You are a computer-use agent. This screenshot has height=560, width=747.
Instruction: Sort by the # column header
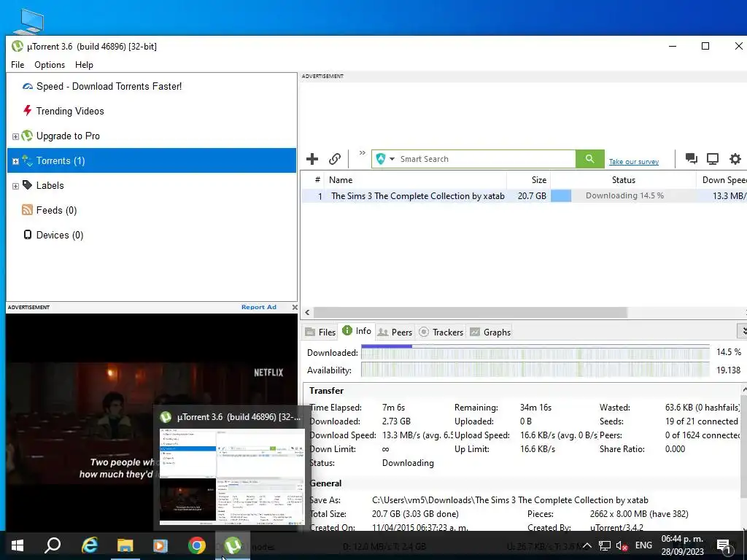317,179
